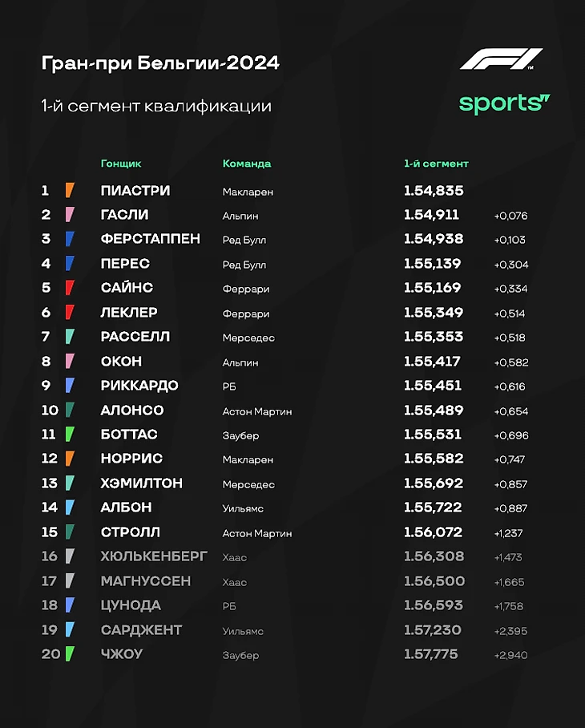The image size is (585, 728).
Task: Click the blue flag beside ФЕРСТАППЕН
Action: [x=70, y=239]
